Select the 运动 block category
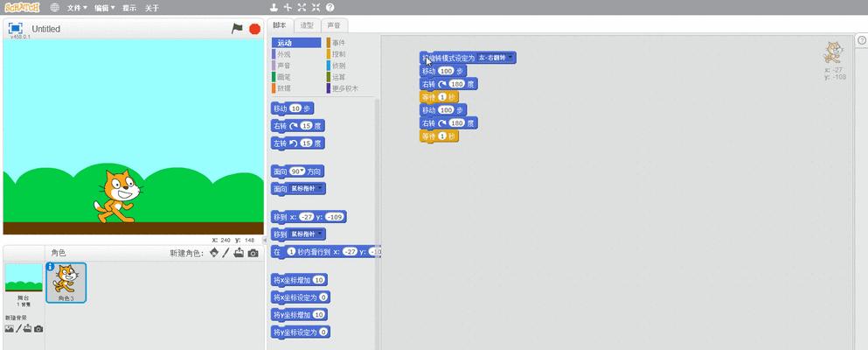 [x=296, y=43]
